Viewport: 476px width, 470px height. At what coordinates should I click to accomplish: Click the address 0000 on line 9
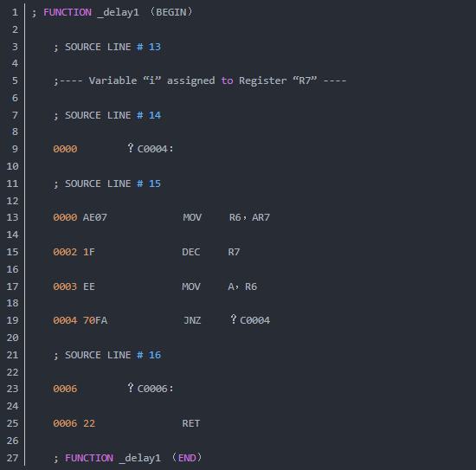point(65,149)
